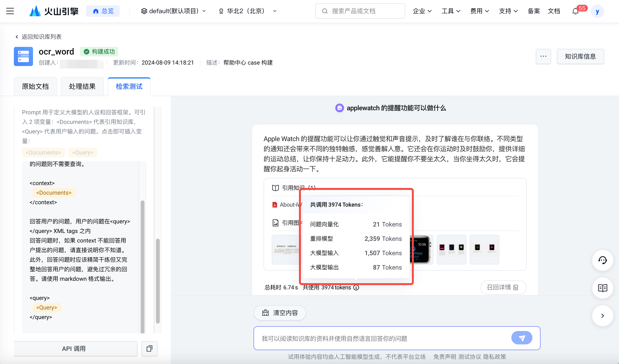Viewport: 619px width, 364px height.
Task: Open the 测试协议 link
Action: 470,357
